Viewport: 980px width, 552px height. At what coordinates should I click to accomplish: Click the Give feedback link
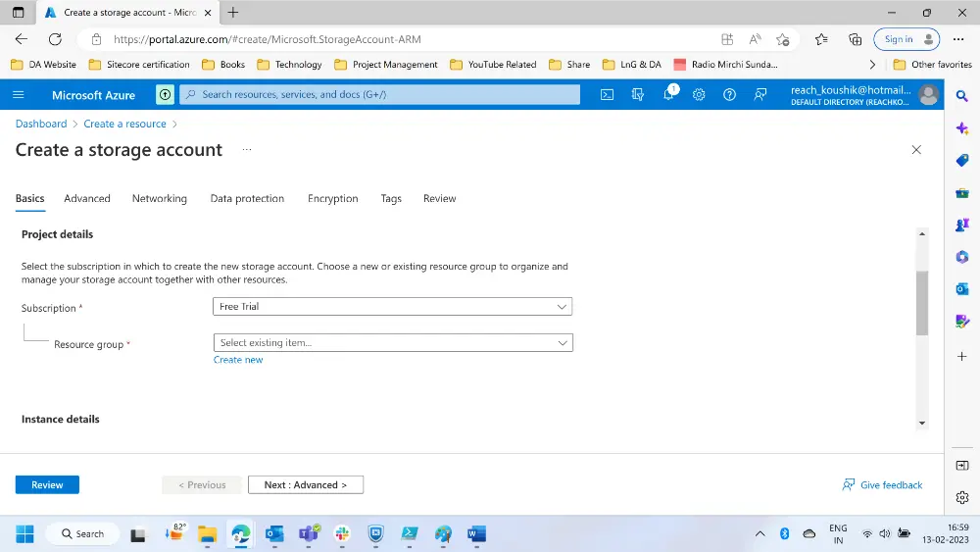click(x=883, y=484)
